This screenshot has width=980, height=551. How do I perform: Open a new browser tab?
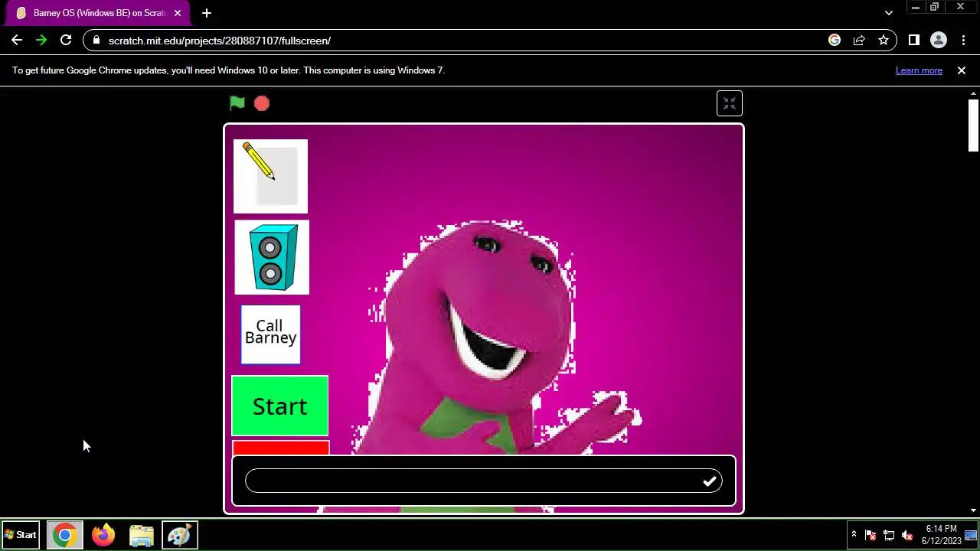(207, 13)
